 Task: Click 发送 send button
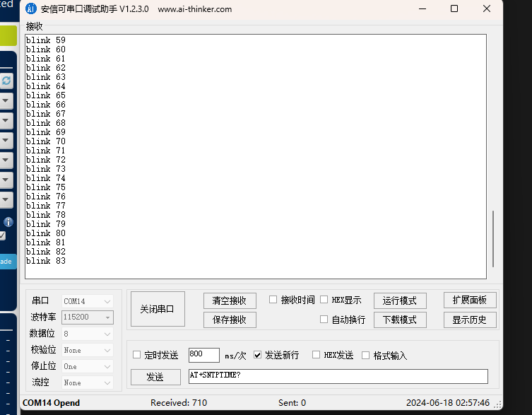(x=155, y=377)
